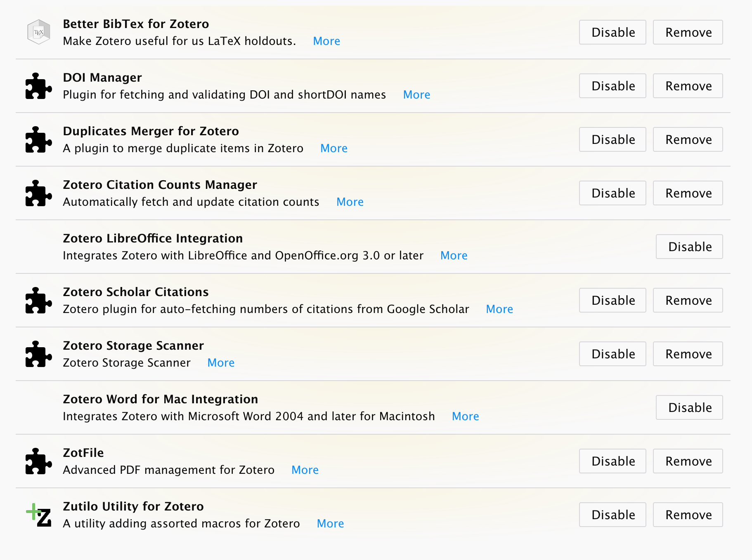Disable the DOI Manager plugin
This screenshot has height=560, width=752.
click(x=612, y=86)
